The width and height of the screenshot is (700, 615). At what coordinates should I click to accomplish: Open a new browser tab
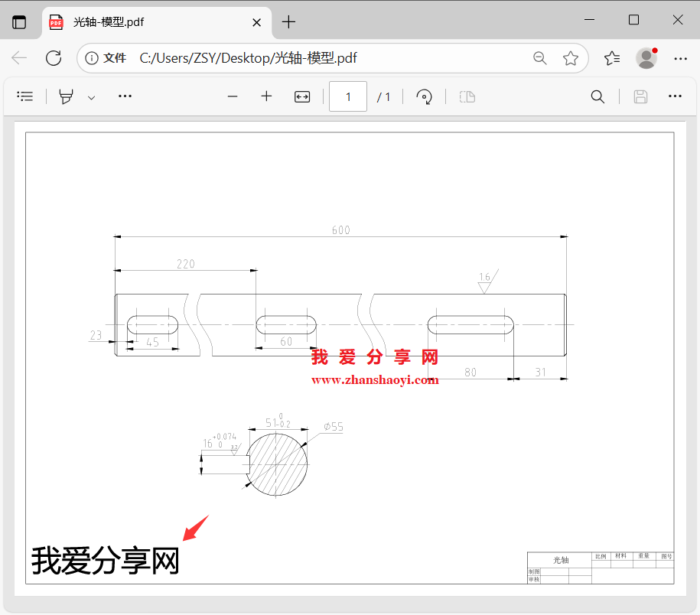coord(288,22)
